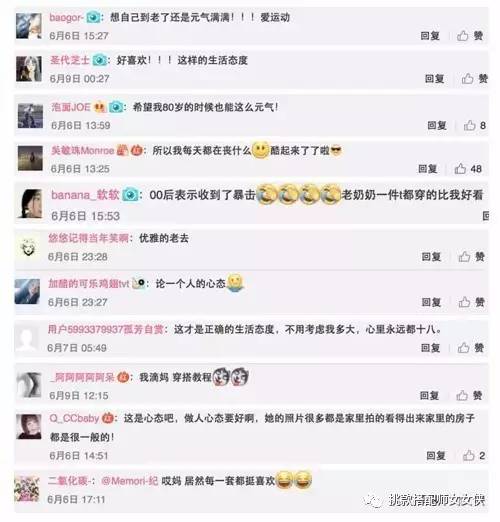Open 用户5993379937孤芳自赏 profile link
The image size is (500, 522).
pos(106,329)
